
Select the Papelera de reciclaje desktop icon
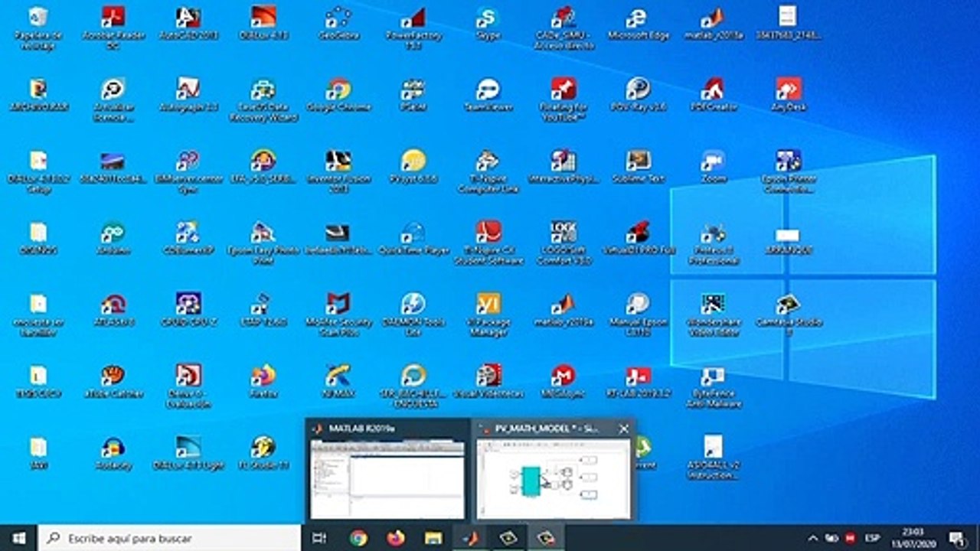(x=38, y=27)
